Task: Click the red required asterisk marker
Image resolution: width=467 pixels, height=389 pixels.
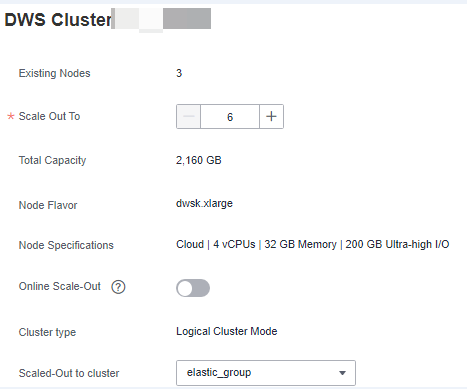Action: 11,116
